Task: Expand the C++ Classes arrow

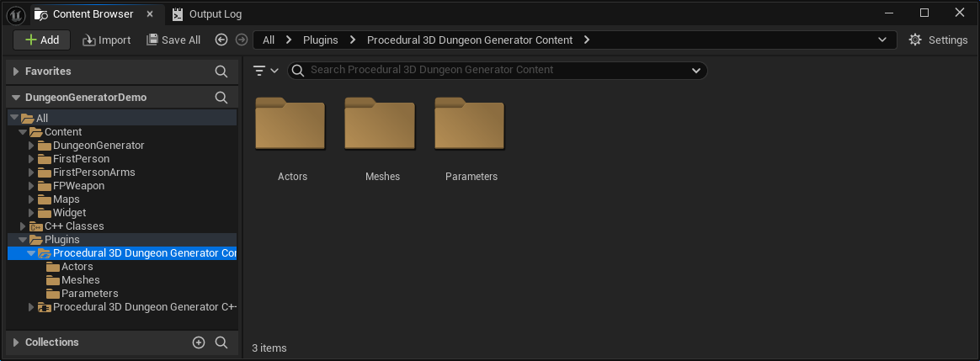Action: click(23, 226)
